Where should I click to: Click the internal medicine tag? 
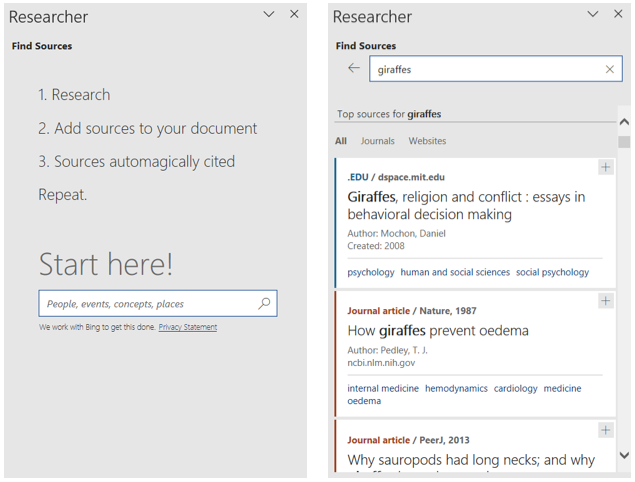click(x=383, y=388)
